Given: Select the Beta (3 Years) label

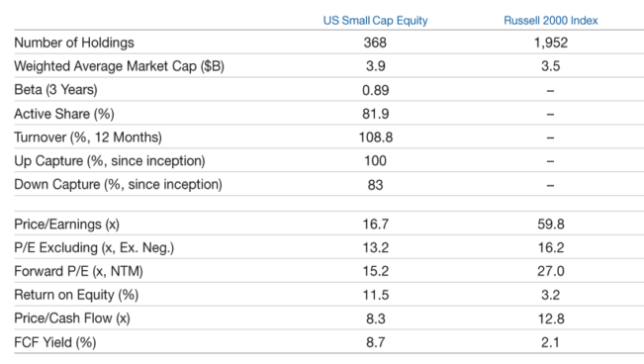Looking at the screenshot, I should pyautogui.click(x=55, y=90).
